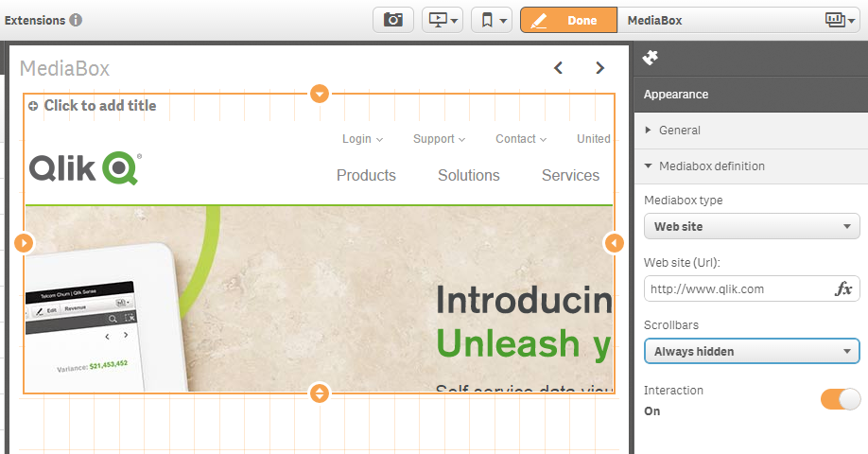Click the plus icon beside Click to add title

click(33, 106)
